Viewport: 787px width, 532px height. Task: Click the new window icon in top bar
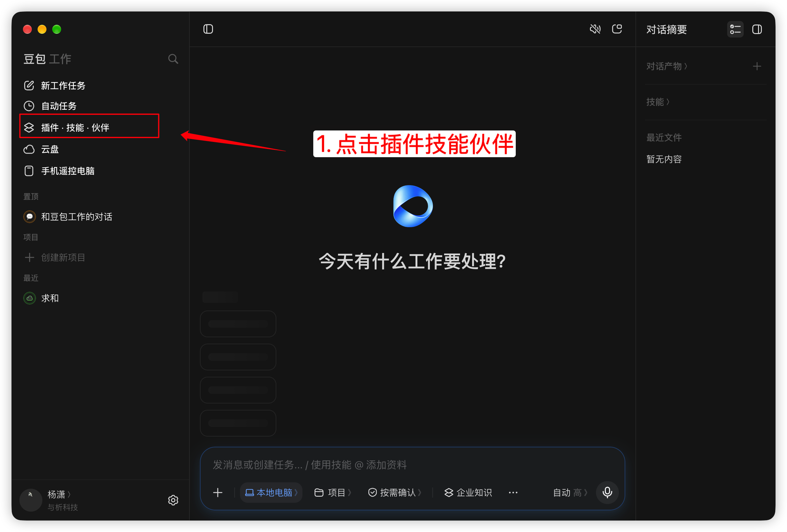click(617, 29)
